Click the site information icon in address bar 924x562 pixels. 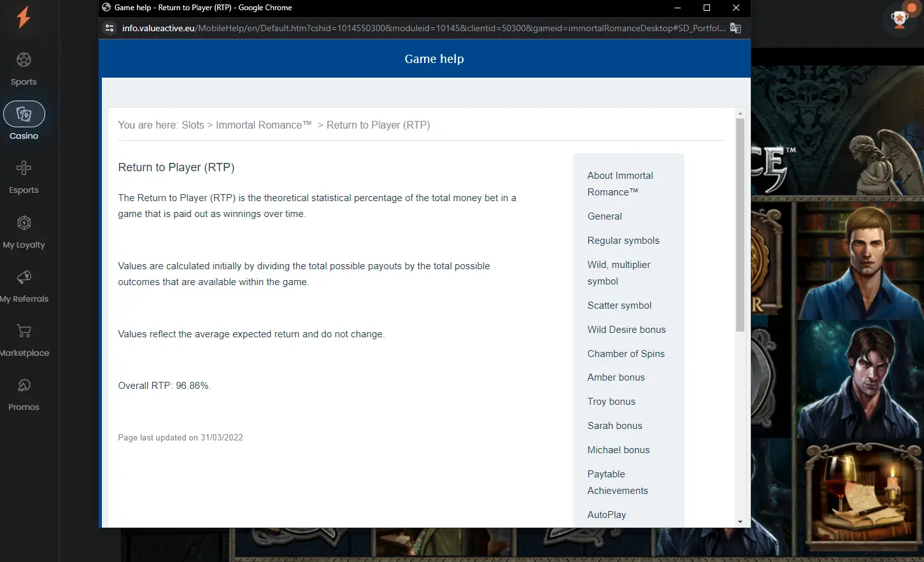click(x=110, y=28)
